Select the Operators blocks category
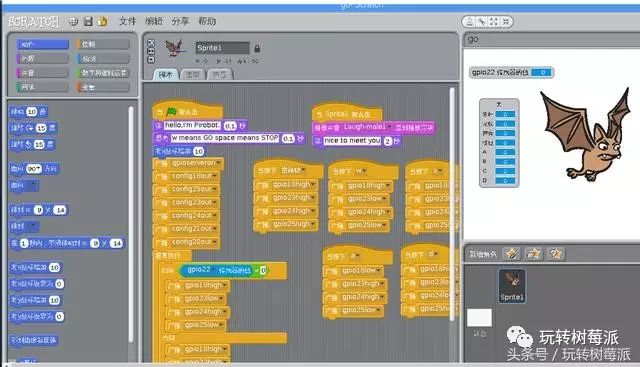The height and width of the screenshot is (367, 640). (103, 73)
